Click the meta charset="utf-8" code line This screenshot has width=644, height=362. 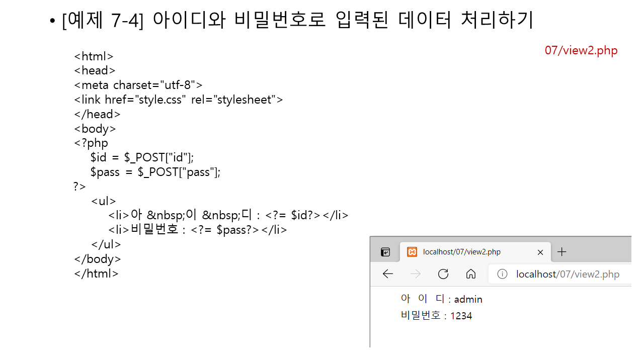point(138,85)
